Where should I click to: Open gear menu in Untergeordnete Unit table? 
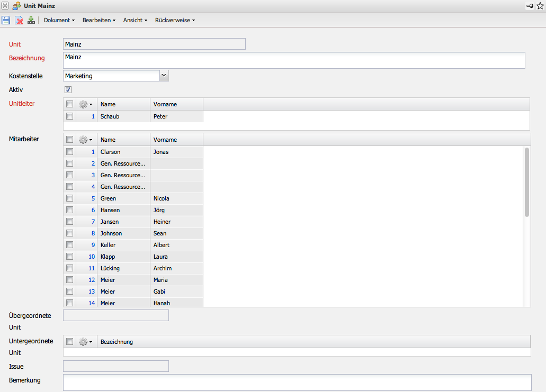85,342
